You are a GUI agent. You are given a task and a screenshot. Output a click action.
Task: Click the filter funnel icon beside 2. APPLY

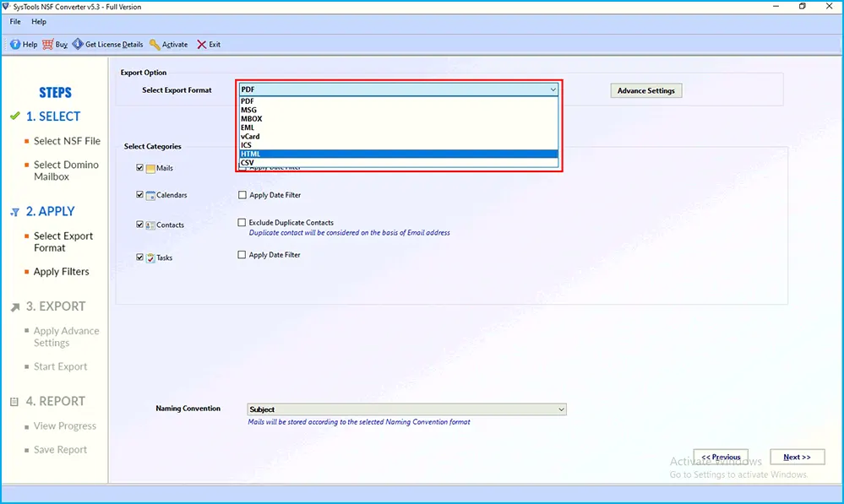[x=15, y=213]
